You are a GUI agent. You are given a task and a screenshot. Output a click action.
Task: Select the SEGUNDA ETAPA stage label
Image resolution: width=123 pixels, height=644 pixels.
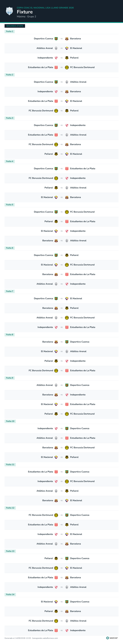[15, 26]
